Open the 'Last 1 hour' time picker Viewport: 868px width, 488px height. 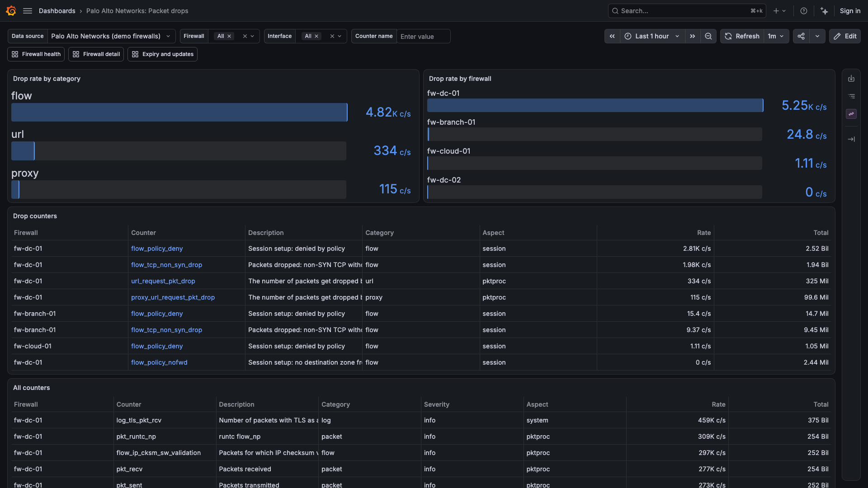tap(652, 36)
